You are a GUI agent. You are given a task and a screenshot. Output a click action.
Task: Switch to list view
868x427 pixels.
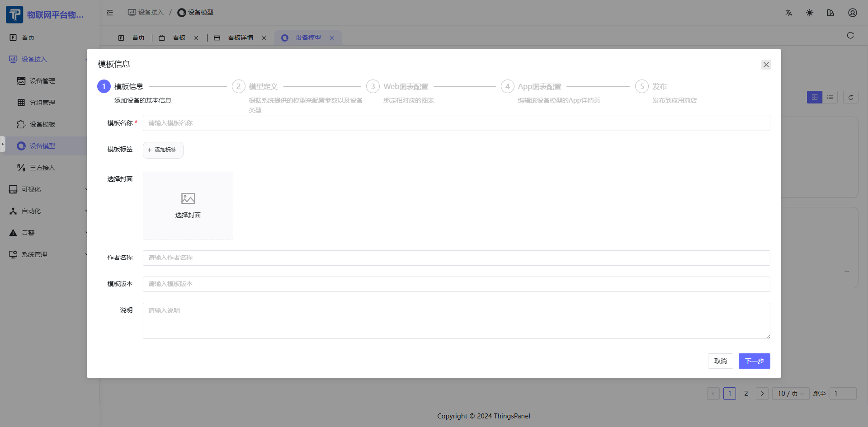point(830,97)
